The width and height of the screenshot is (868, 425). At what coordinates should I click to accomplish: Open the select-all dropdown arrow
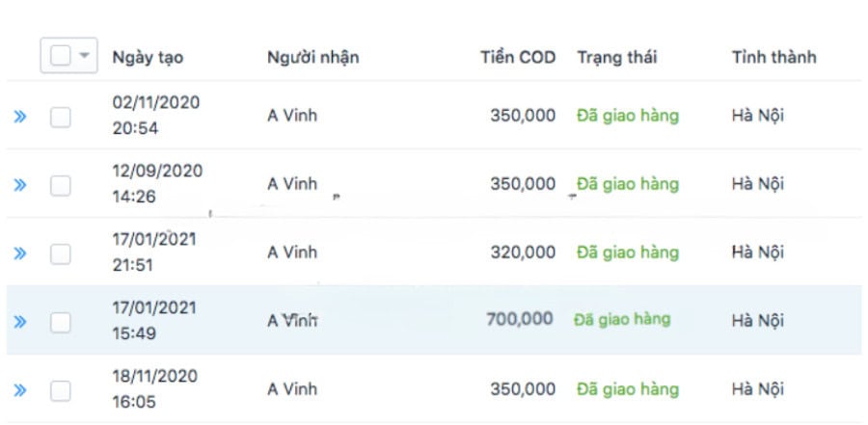click(x=84, y=56)
